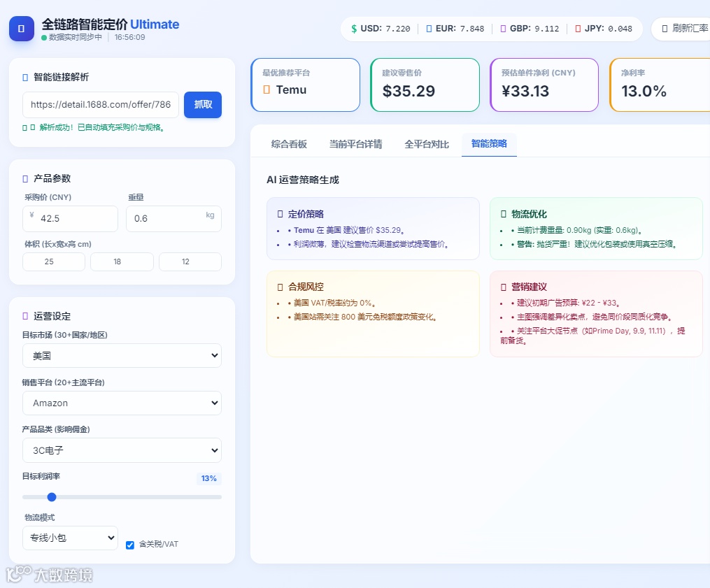This screenshot has width=710, height=588.
Task: Click the 建议初期广告预算 ¥22 - ¥33 text
Action: tap(568, 303)
